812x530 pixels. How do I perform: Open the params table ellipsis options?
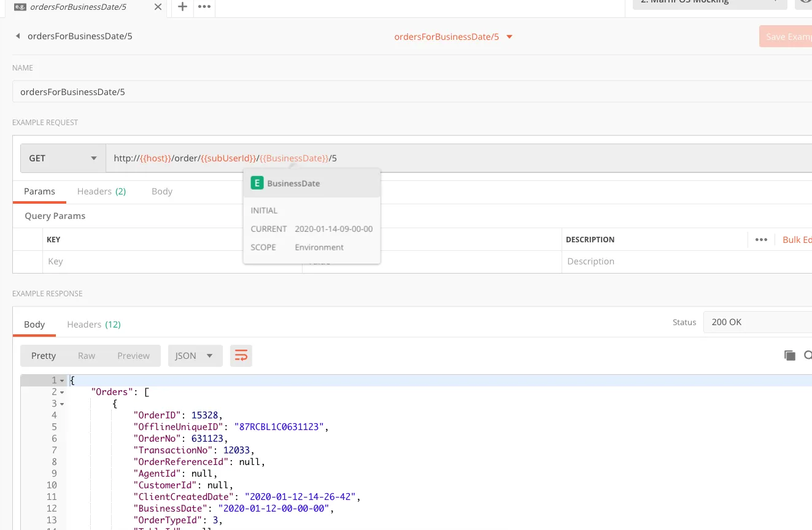coord(762,240)
